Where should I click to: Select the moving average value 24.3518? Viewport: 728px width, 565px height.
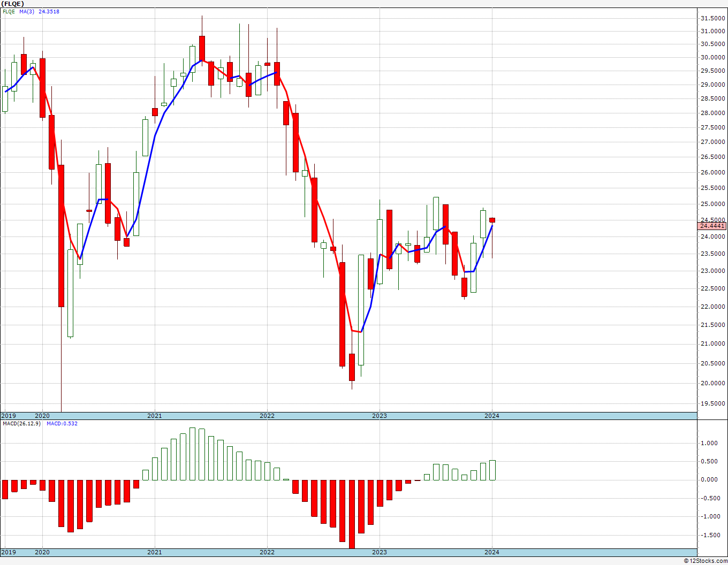[x=49, y=11]
